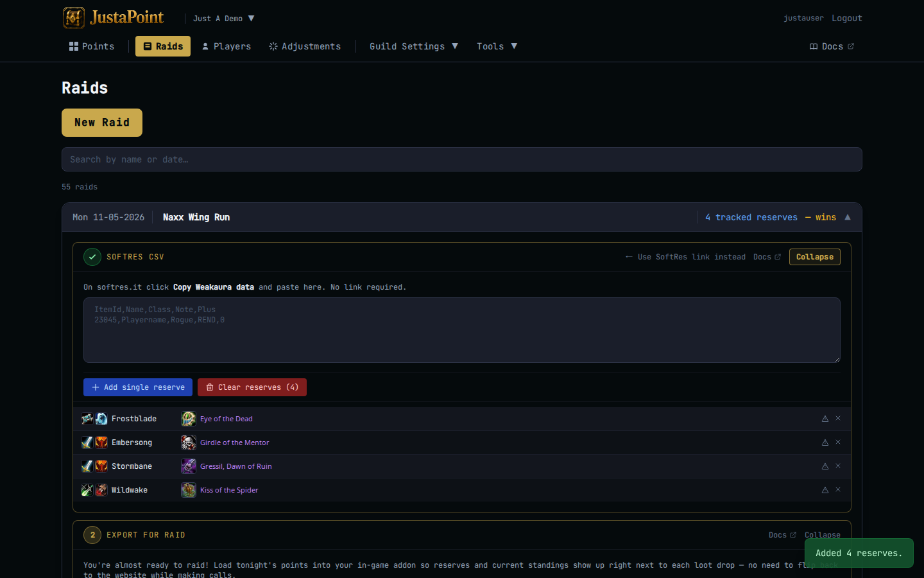The height and width of the screenshot is (578, 924).
Task: Open Docs link in SoftRes CSV section
Action: 767,257
